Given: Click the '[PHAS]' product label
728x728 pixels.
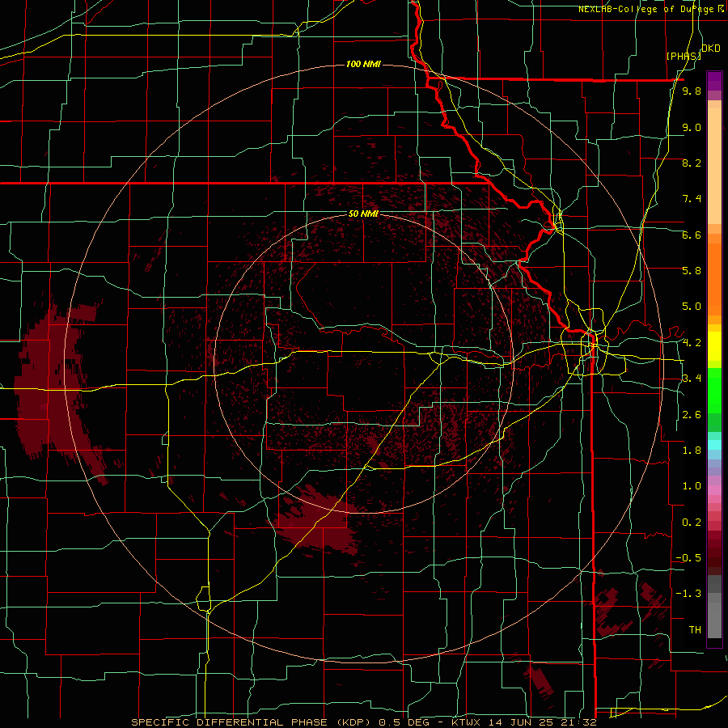Looking at the screenshot, I should coord(684,56).
